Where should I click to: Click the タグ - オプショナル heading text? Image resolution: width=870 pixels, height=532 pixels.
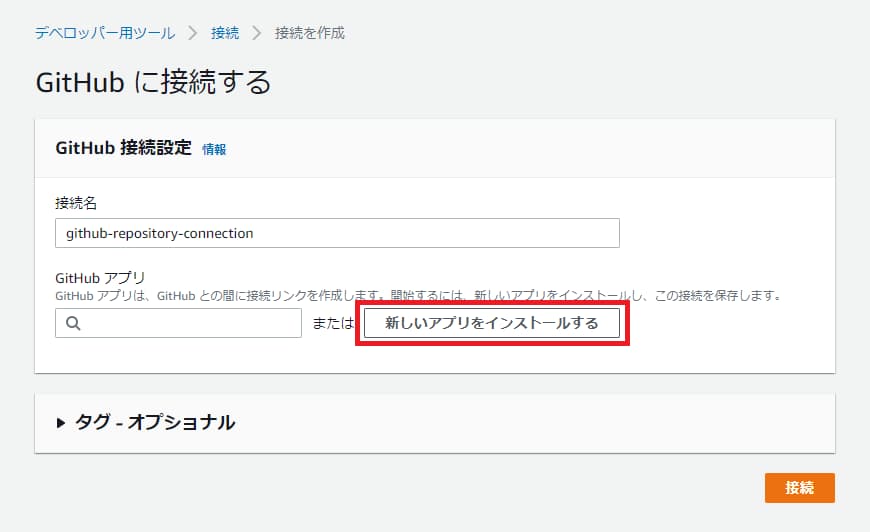tap(155, 422)
